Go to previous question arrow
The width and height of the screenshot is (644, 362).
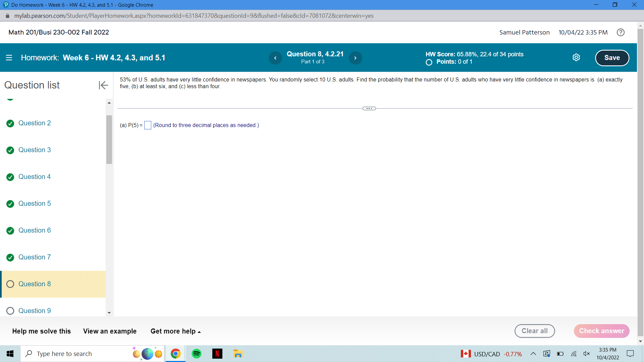pyautogui.click(x=275, y=58)
